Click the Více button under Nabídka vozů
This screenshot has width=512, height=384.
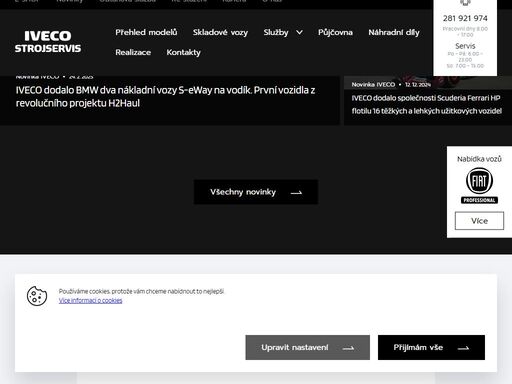point(479,221)
